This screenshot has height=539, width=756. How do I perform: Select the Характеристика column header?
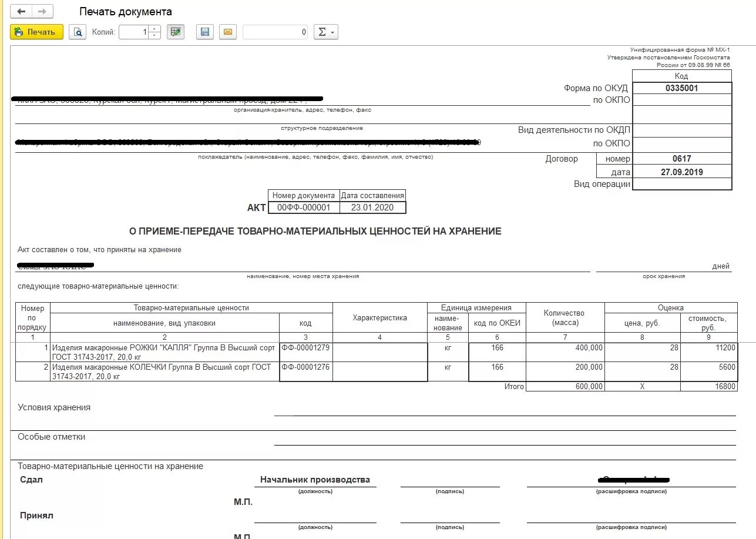(x=379, y=318)
